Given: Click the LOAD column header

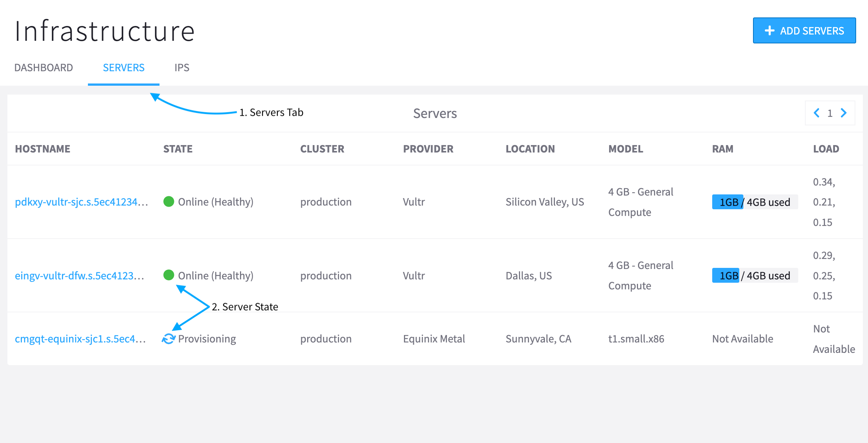Looking at the screenshot, I should tap(826, 149).
